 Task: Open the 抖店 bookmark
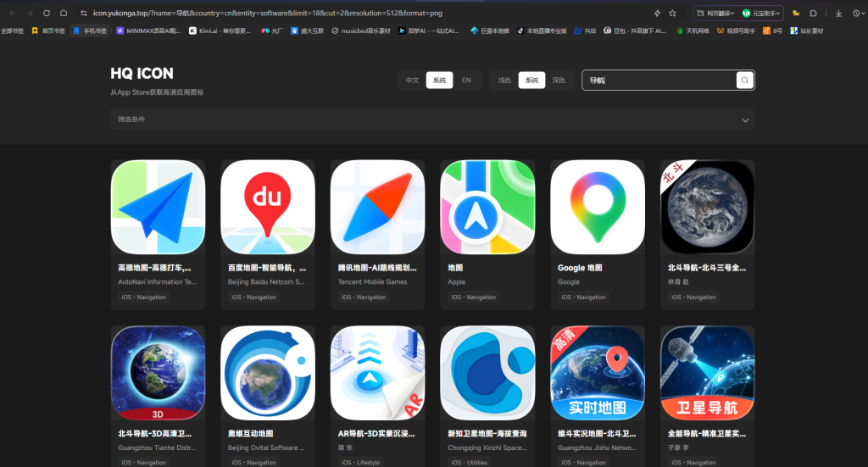[x=585, y=31]
